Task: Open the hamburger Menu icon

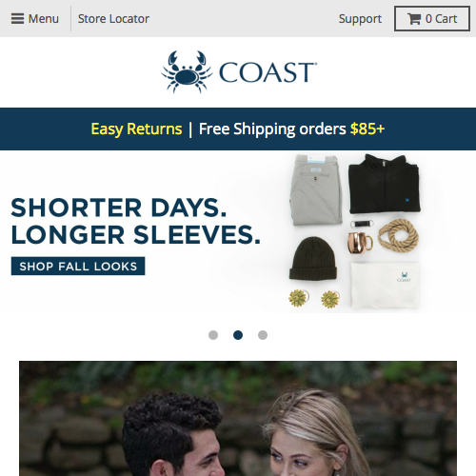Action: [x=17, y=19]
